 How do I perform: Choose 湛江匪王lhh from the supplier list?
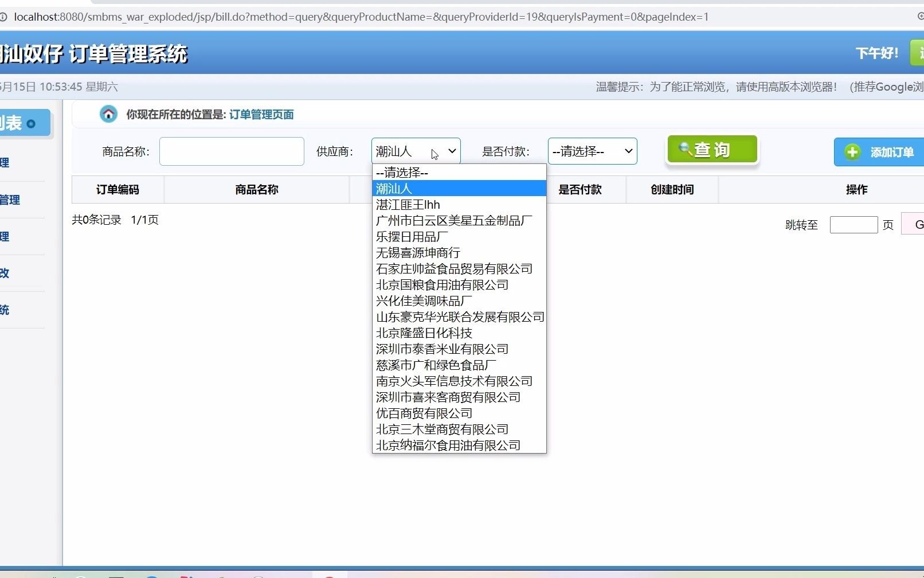click(x=459, y=204)
